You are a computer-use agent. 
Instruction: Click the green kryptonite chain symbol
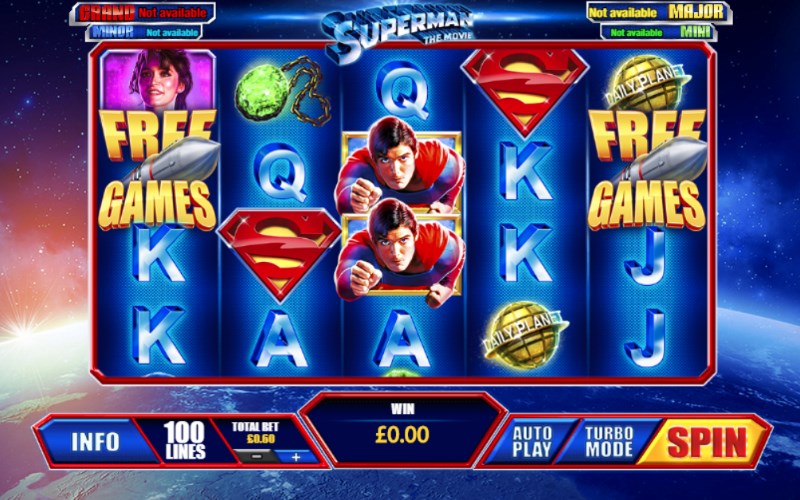[x=282, y=91]
